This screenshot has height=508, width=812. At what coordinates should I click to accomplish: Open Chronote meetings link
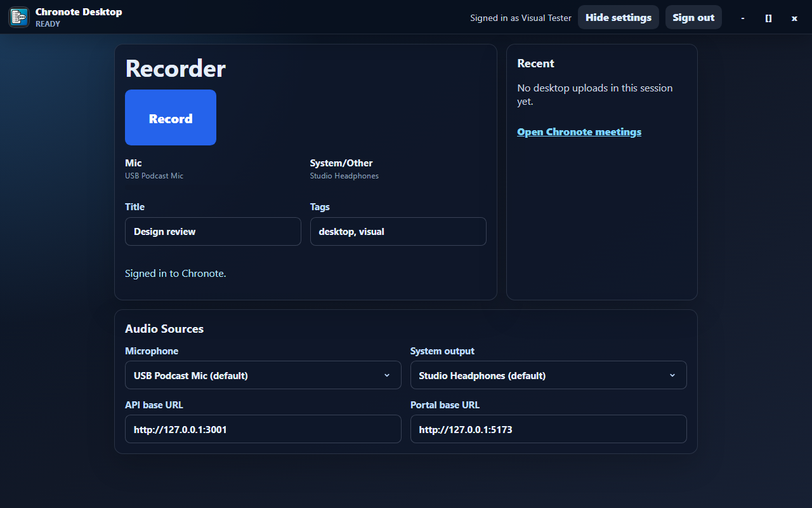point(579,132)
